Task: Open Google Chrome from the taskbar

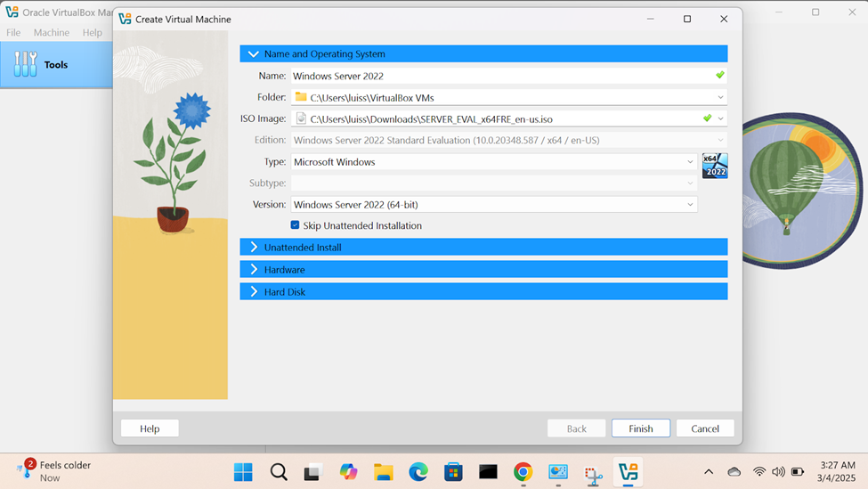Action: 523,472
